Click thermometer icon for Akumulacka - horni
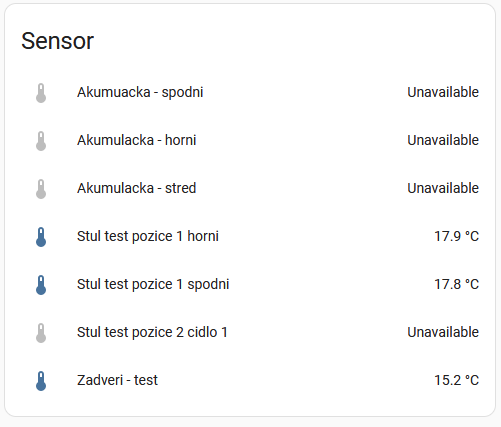501x427 pixels. pos(41,141)
